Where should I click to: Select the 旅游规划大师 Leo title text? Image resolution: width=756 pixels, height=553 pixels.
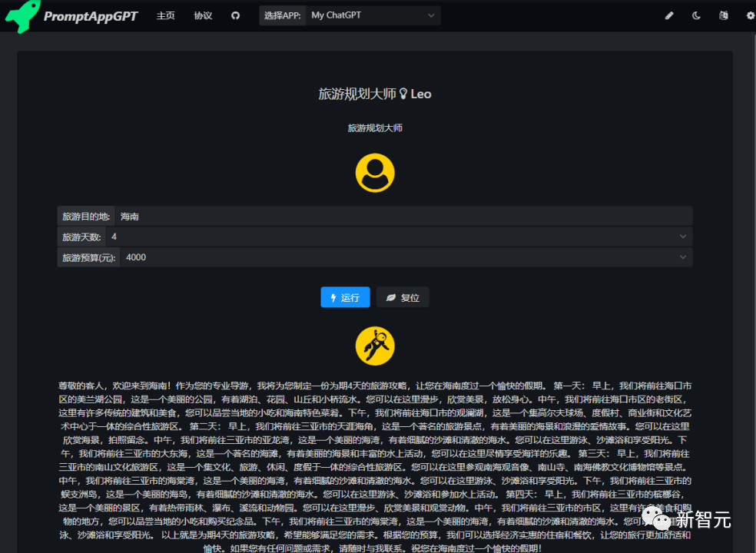click(375, 94)
